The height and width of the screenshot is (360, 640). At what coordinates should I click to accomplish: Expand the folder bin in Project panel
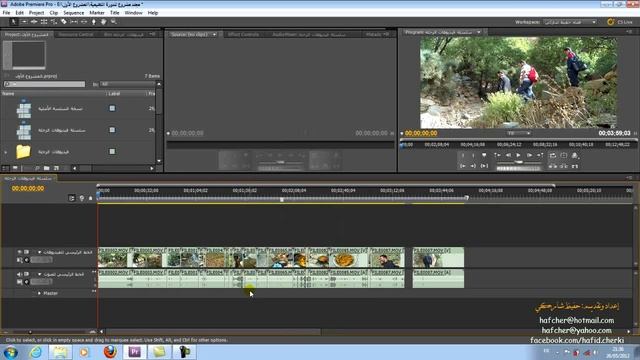coord(6,152)
